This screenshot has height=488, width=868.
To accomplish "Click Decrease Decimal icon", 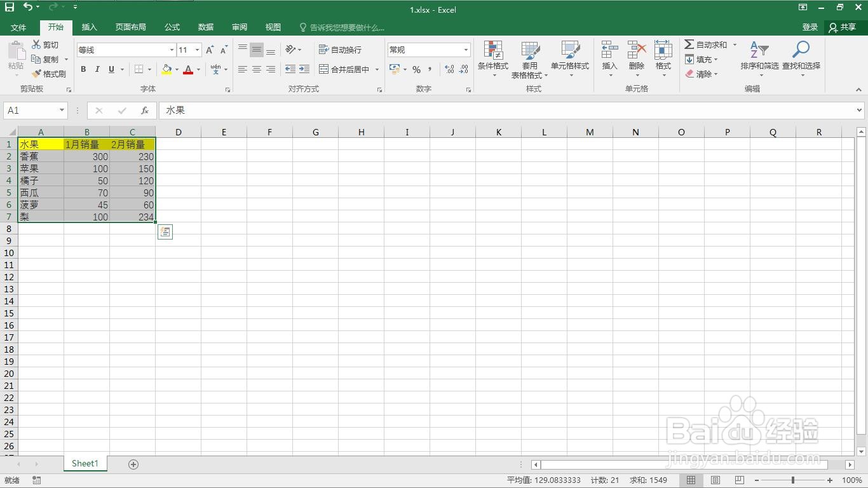I will click(x=463, y=69).
